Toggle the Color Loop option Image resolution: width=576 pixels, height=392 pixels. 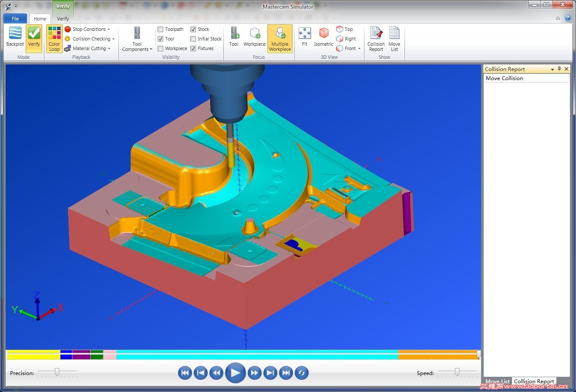click(54, 39)
